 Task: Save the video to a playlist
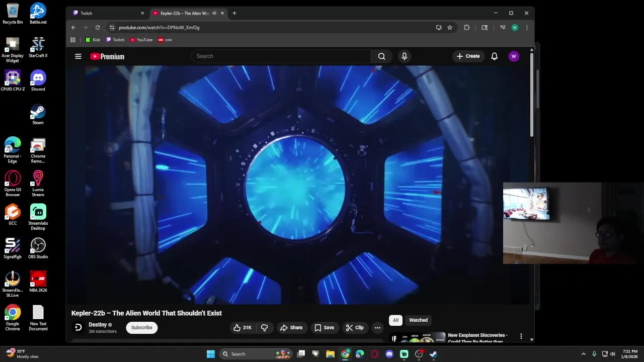click(324, 327)
